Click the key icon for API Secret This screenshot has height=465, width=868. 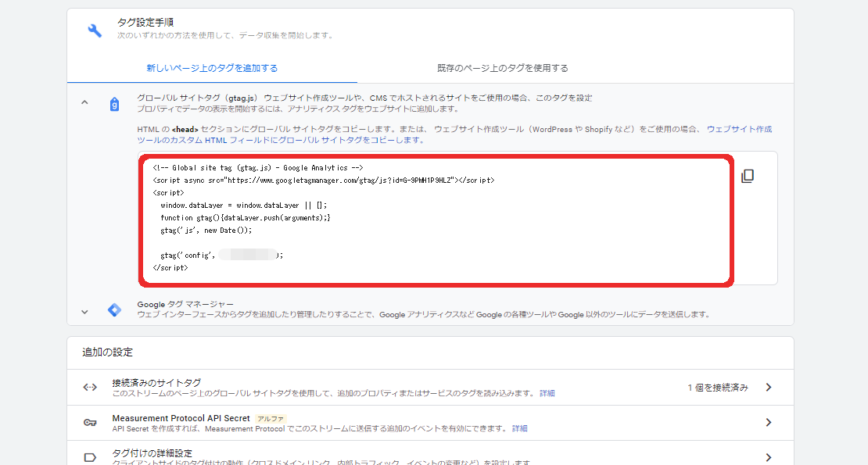point(90,423)
